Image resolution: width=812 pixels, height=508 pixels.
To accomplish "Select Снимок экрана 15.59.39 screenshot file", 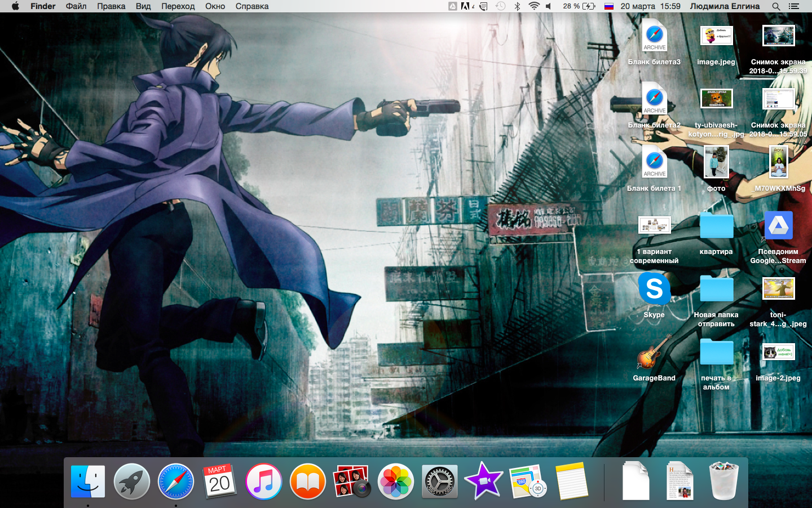I will [778, 36].
